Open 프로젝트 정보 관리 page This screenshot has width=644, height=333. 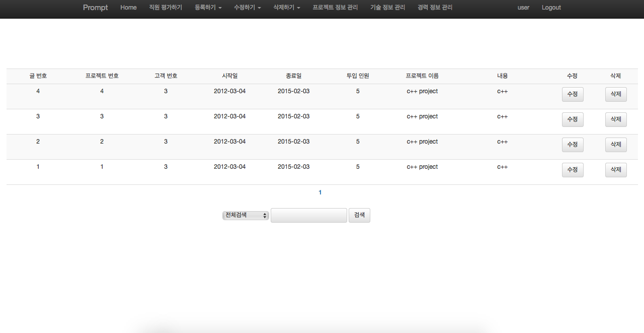coord(335,8)
